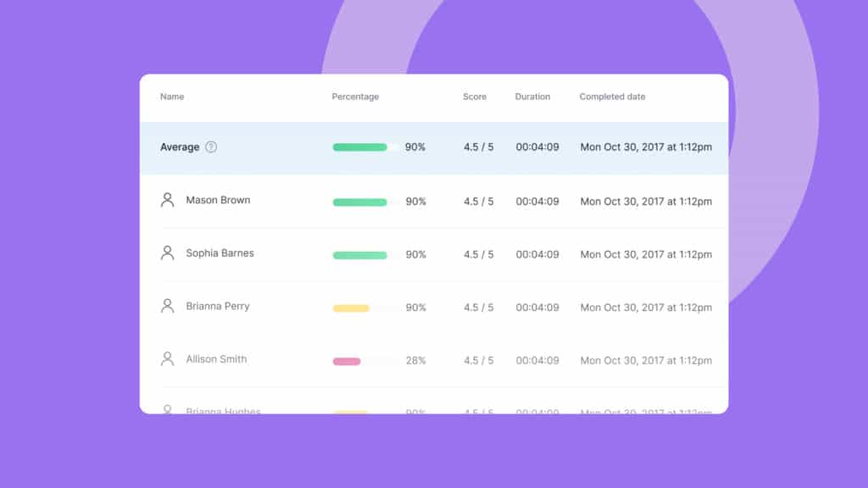Sort by the Name column header
The width and height of the screenshot is (868, 488).
pyautogui.click(x=172, y=97)
